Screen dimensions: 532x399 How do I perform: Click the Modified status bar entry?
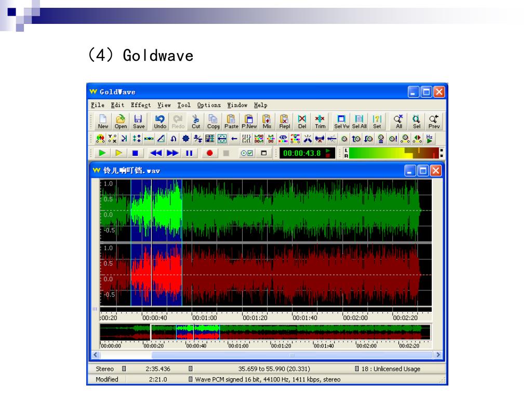coord(107,379)
